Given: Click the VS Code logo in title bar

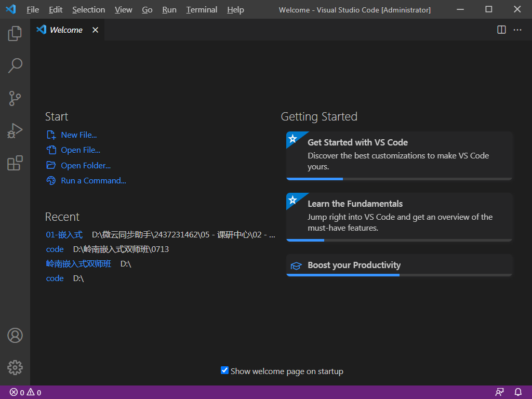Looking at the screenshot, I should click(x=11, y=9).
